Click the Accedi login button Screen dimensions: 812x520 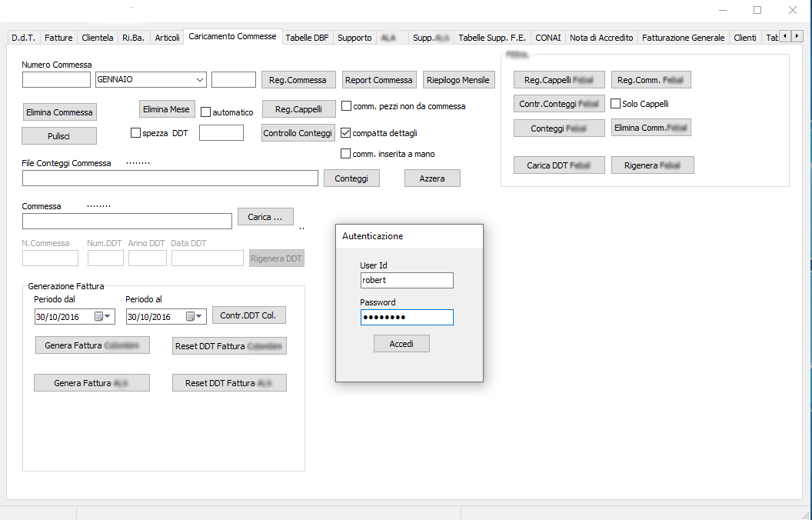point(401,344)
